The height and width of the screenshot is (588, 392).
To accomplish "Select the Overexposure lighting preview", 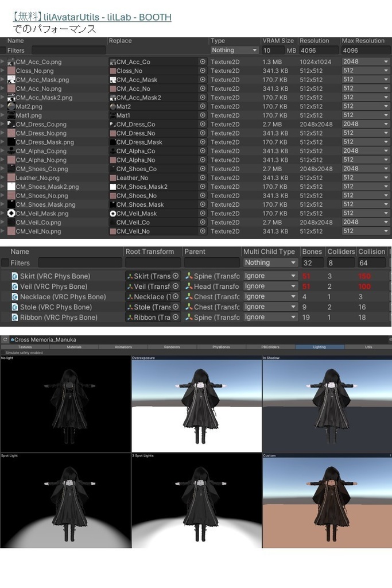I will pos(196,404).
